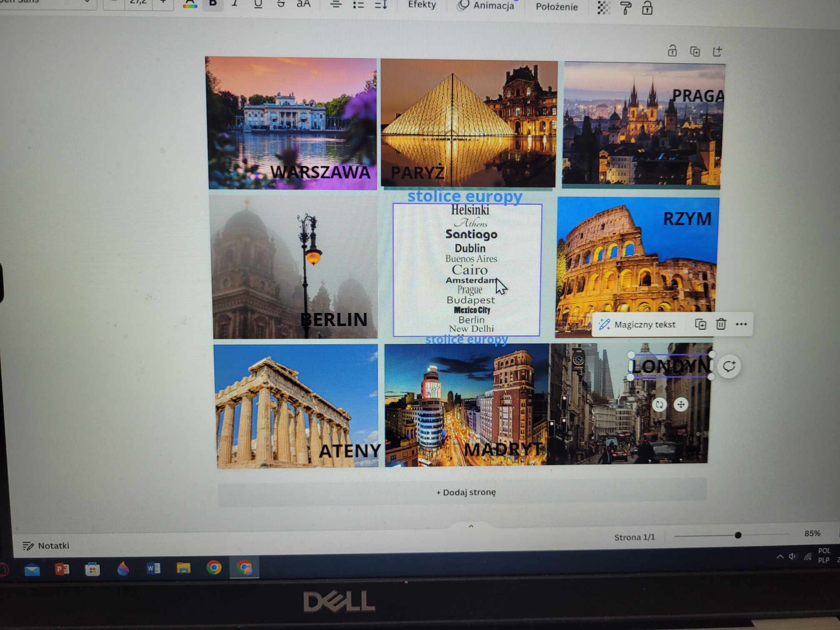The height and width of the screenshot is (630, 840).
Task: Click the Magiczny tekst button
Action: tap(637, 324)
